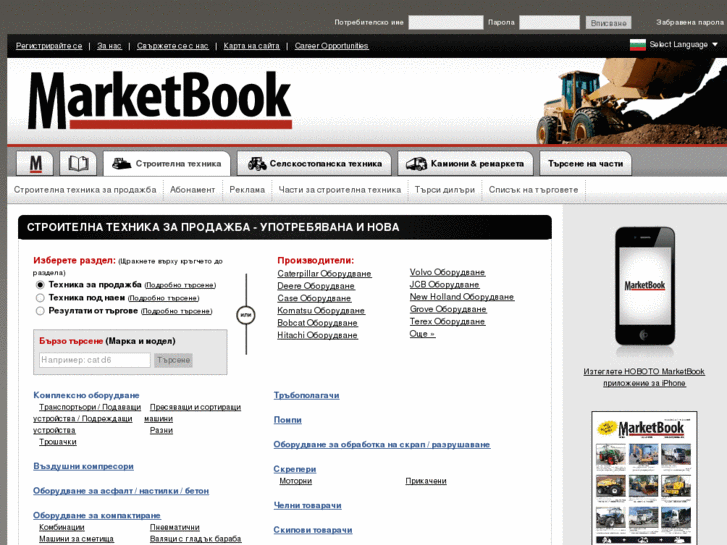Open the Оборудване за компактиране category
This screenshot has height=545, width=727.
click(97, 515)
